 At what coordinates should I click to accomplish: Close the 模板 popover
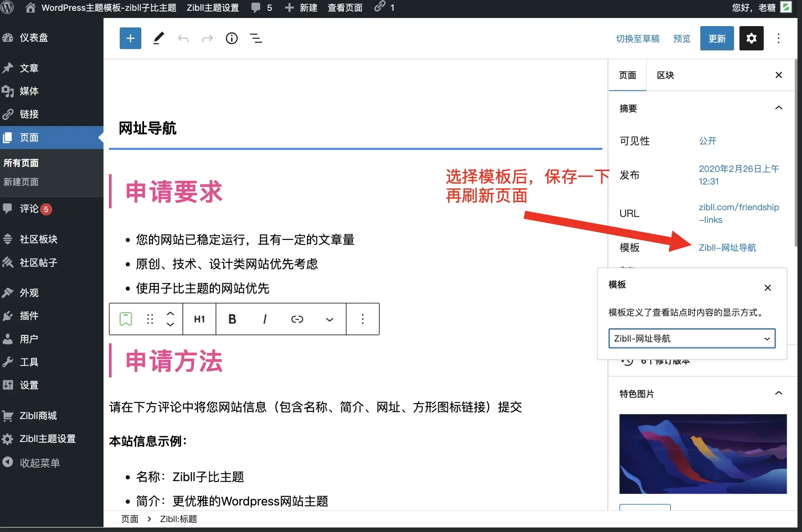768,288
